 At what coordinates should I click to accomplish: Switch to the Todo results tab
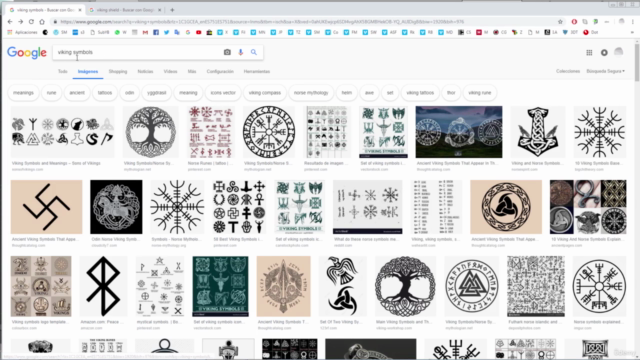(62, 71)
